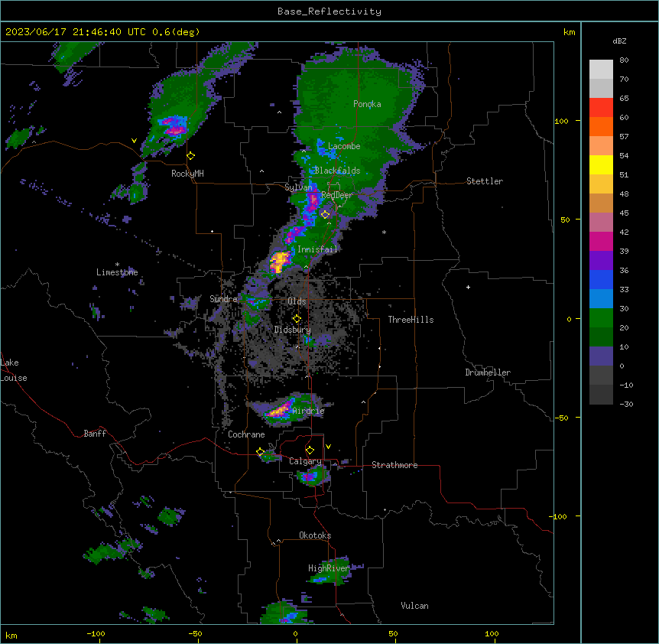Pick the magenta 39 dBZ legend color
The image size is (659, 644).
point(601,241)
